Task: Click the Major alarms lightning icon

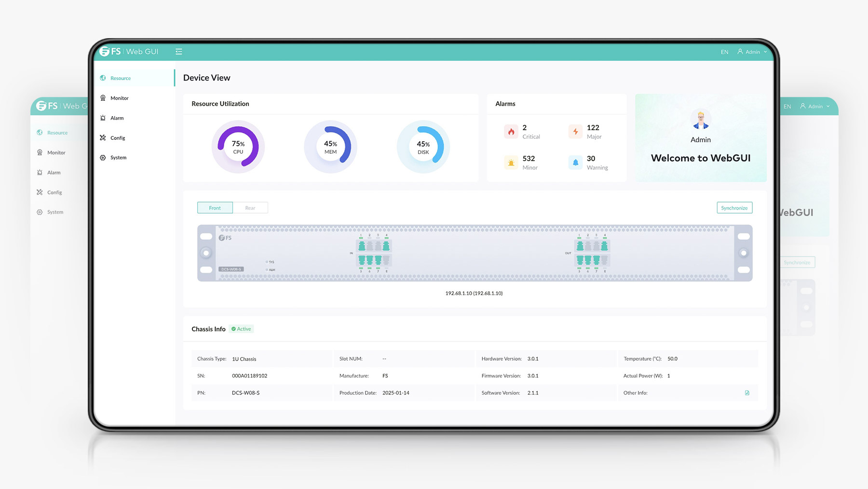Action: pos(575,132)
